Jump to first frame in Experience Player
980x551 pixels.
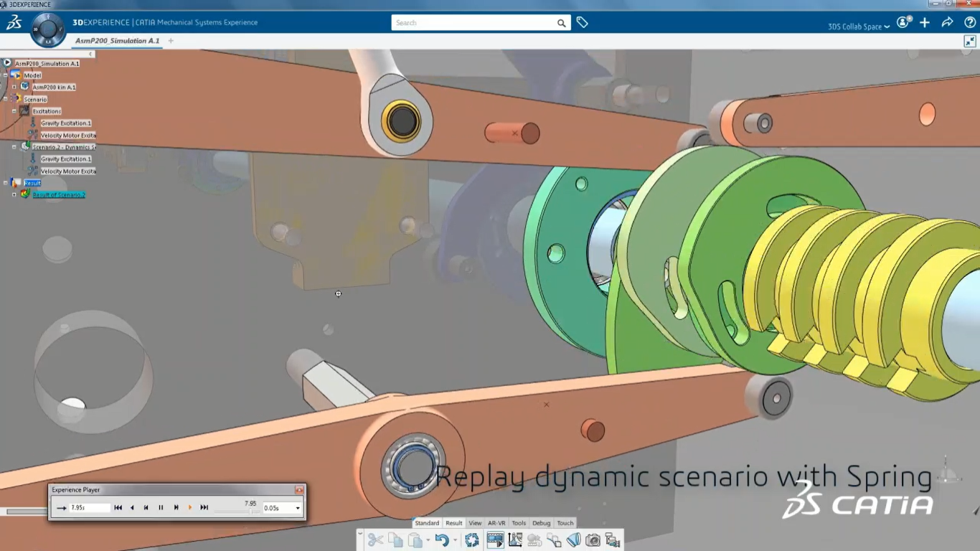coord(118,507)
